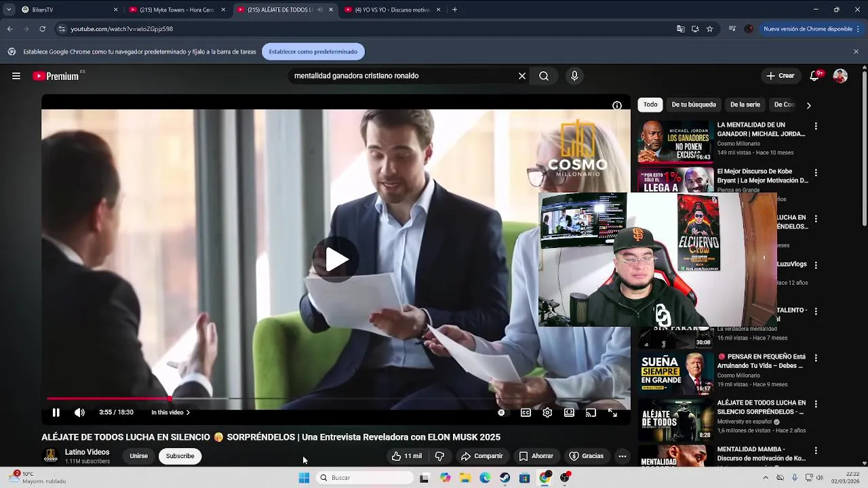Open YouTube notifications bell
The height and width of the screenshot is (488, 868).
814,76
